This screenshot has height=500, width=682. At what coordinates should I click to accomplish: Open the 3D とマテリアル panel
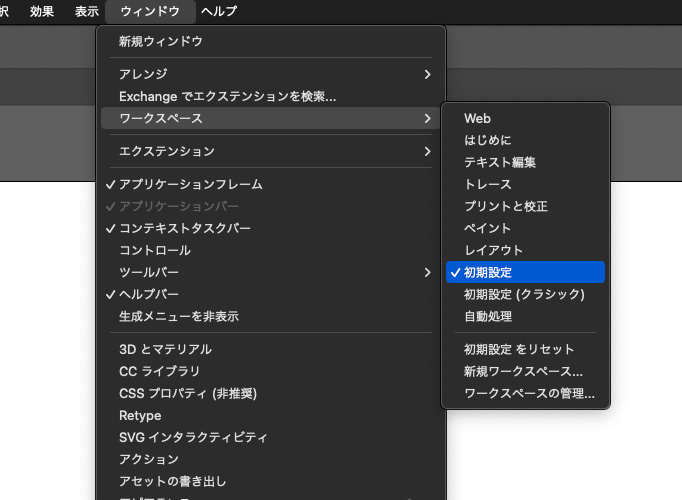(164, 349)
